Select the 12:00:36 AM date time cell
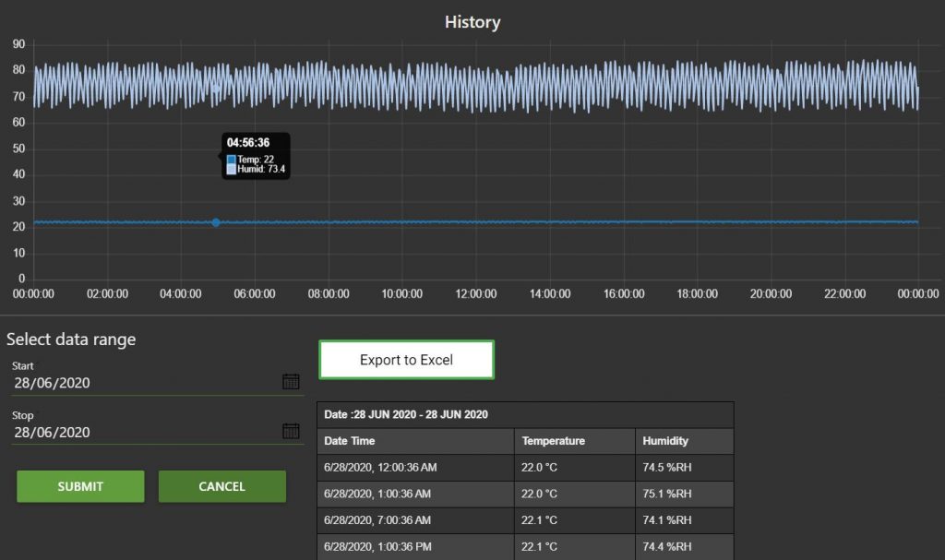The width and height of the screenshot is (945, 560). tap(415, 467)
